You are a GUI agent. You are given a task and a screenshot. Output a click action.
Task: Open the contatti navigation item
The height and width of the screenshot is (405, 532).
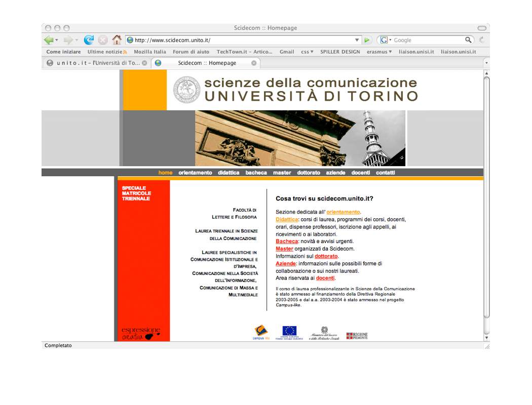tap(385, 173)
